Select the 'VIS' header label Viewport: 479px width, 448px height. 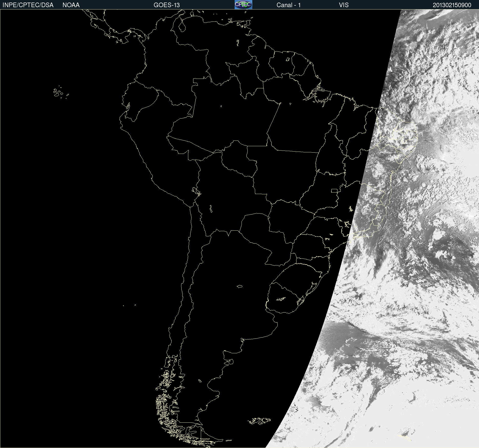[343, 5]
